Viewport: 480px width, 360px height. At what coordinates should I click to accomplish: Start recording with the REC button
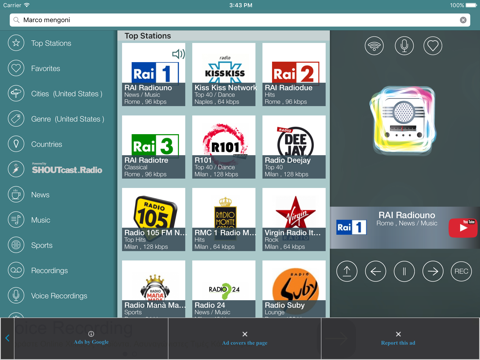(461, 271)
